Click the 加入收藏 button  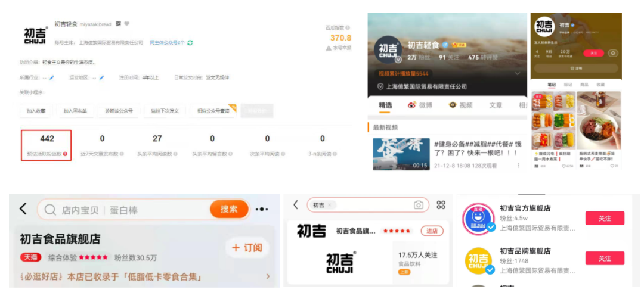point(36,111)
